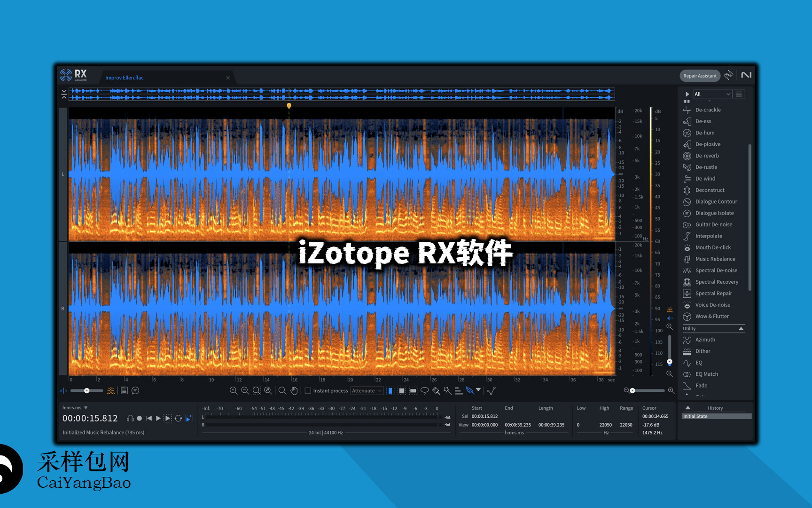Enable the Instant process checkbox

(308, 391)
